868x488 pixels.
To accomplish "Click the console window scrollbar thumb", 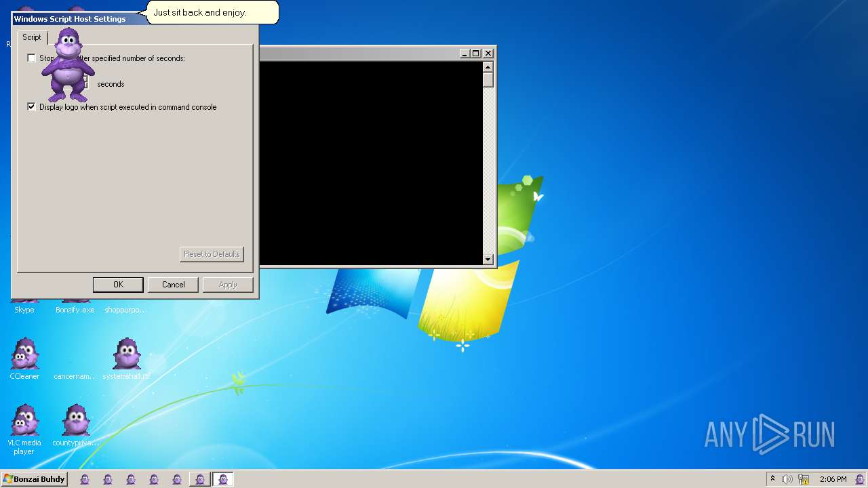I will 488,79.
